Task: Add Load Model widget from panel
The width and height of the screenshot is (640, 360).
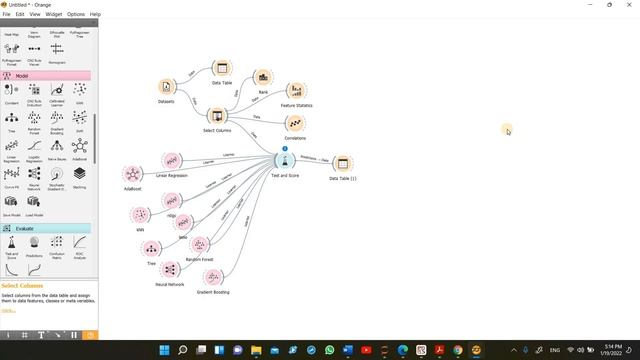Action: click(34, 206)
